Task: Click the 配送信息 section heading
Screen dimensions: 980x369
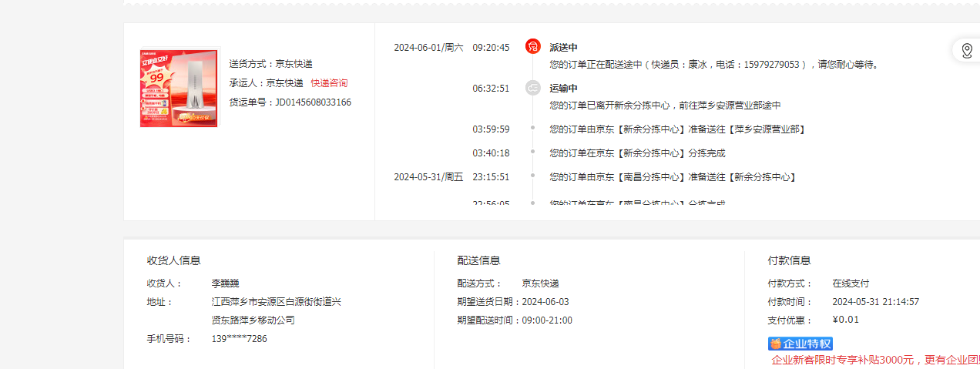Action: (x=478, y=260)
